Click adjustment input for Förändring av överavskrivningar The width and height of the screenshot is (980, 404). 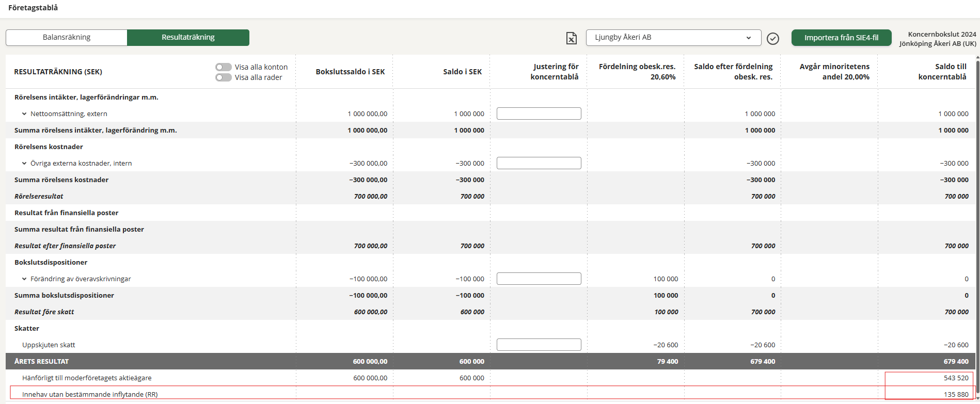click(539, 279)
